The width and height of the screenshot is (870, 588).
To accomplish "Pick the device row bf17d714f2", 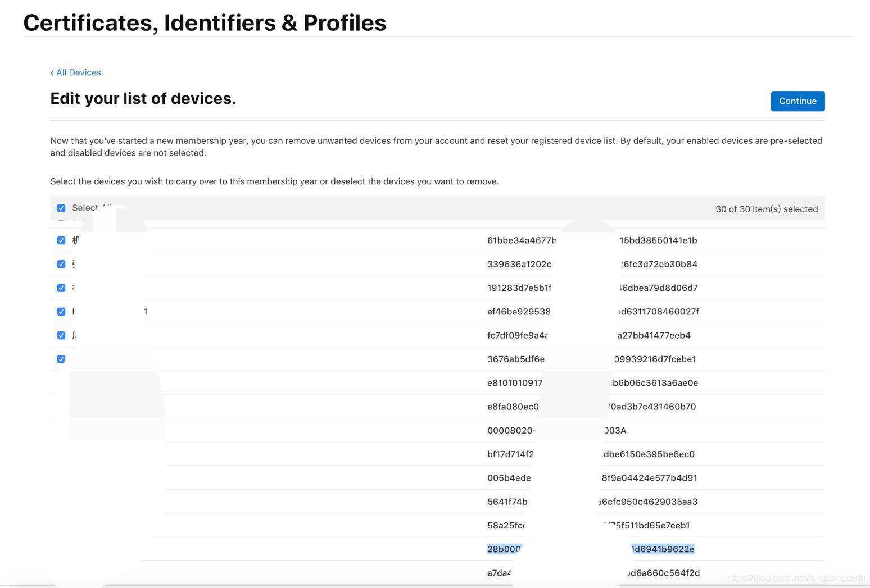I will [510, 454].
